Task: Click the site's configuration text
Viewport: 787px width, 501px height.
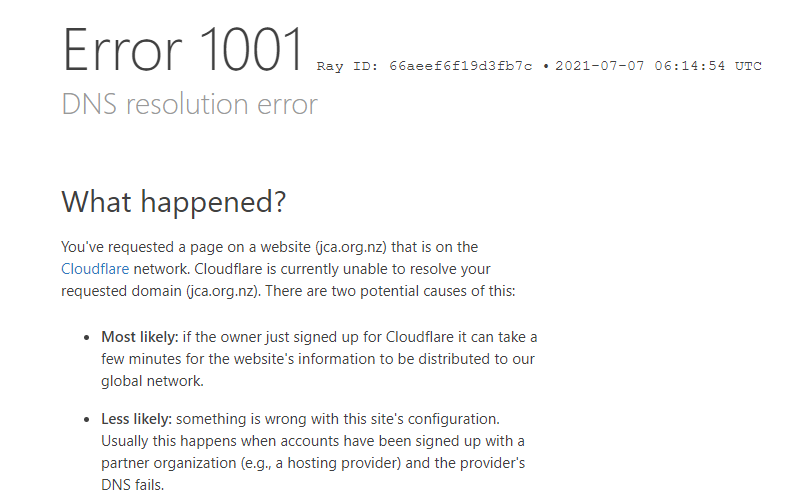Action: 438,419
